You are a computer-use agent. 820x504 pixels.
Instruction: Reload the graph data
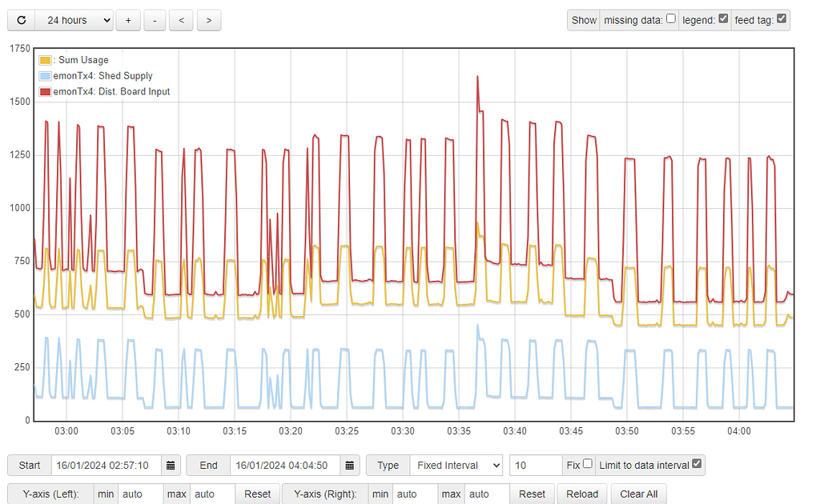(581, 494)
